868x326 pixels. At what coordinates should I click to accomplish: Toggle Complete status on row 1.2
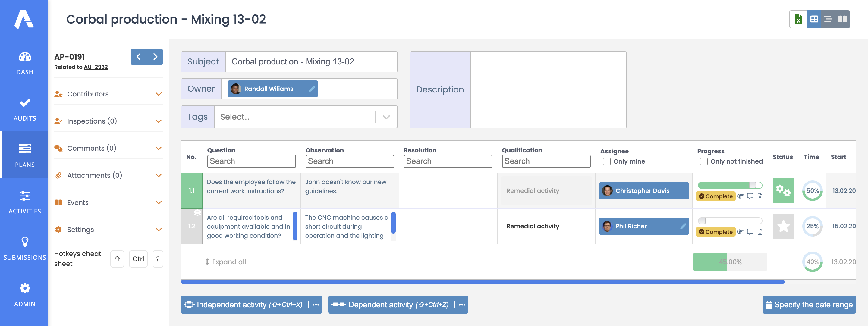(715, 232)
